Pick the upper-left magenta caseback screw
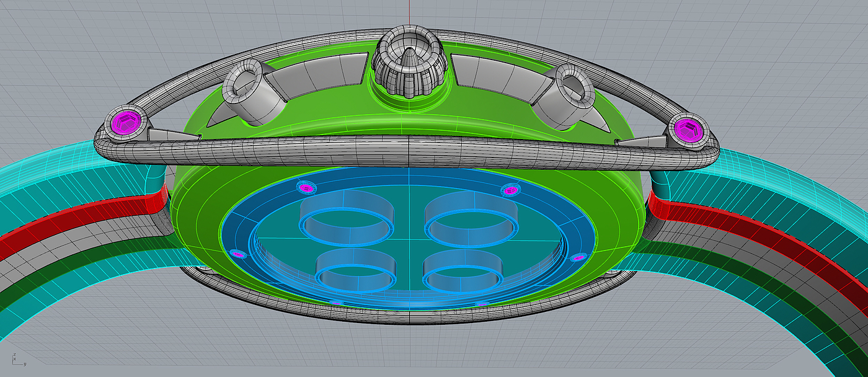Image resolution: width=868 pixels, height=377 pixels. 306,187
